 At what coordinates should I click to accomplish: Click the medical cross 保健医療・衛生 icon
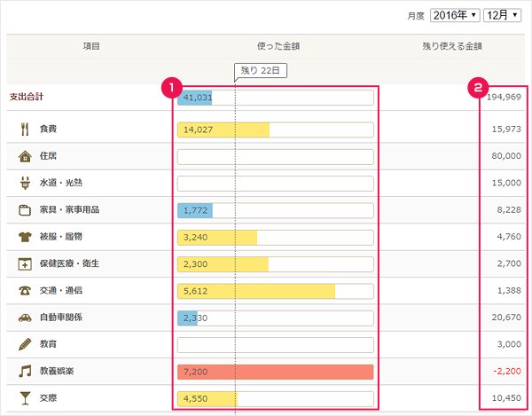(x=25, y=264)
